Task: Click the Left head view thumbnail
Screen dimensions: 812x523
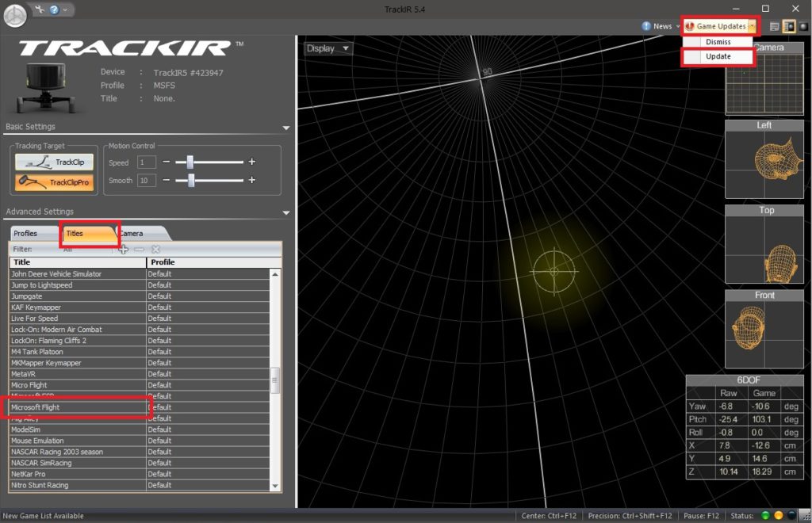Action: click(764, 159)
